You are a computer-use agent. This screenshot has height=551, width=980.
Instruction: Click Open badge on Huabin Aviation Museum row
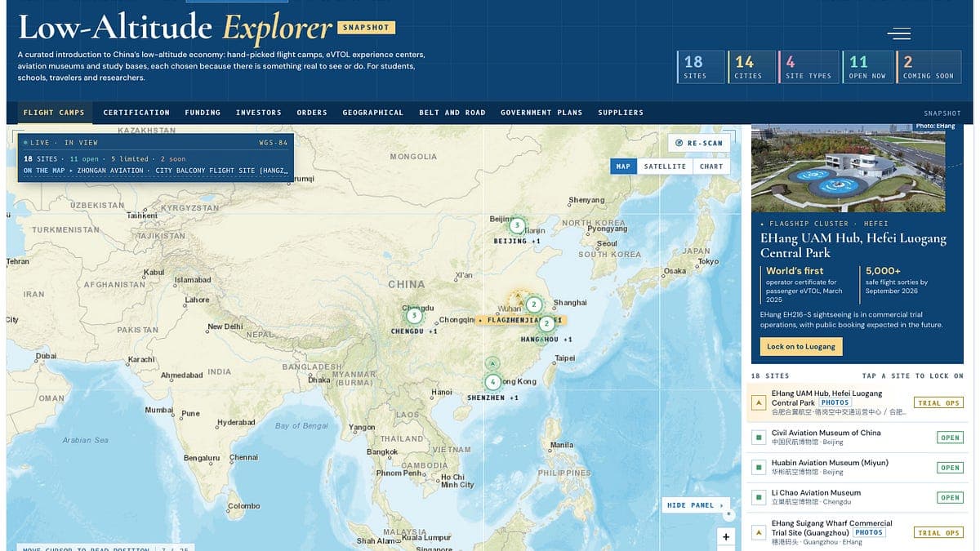(950, 468)
